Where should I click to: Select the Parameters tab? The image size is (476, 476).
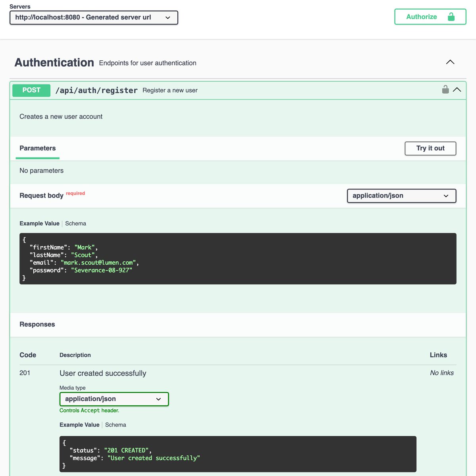[x=38, y=148]
